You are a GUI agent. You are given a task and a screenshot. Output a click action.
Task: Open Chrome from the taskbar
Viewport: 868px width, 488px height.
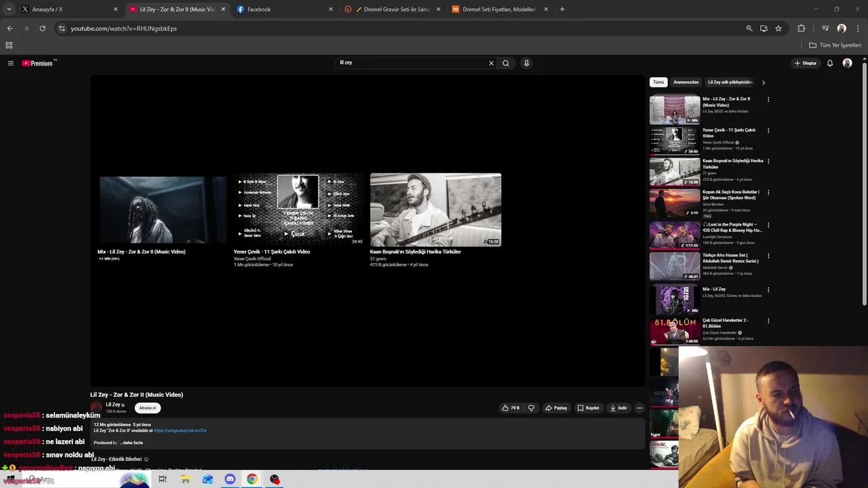point(252,479)
